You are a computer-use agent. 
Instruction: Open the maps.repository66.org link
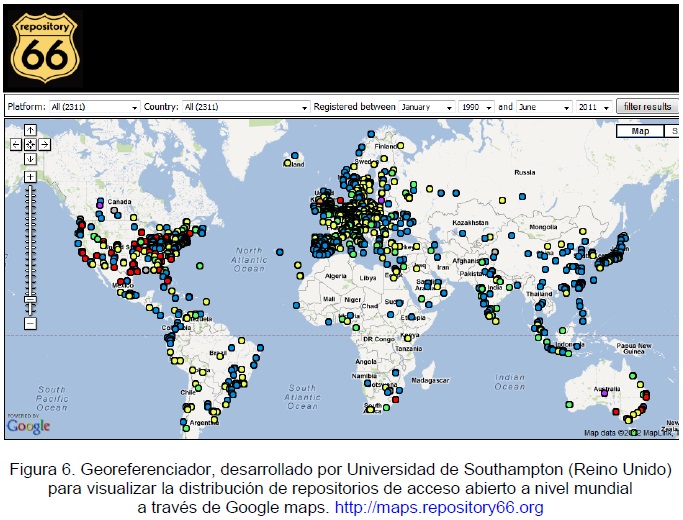coord(439,508)
